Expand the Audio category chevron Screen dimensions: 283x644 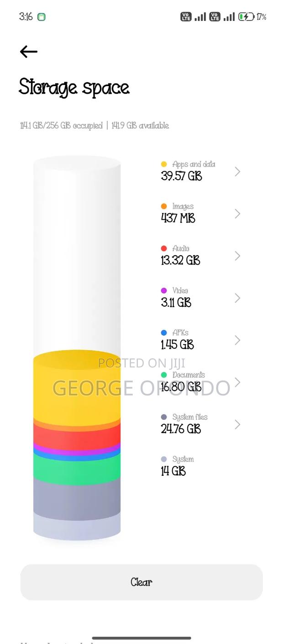pyautogui.click(x=237, y=256)
